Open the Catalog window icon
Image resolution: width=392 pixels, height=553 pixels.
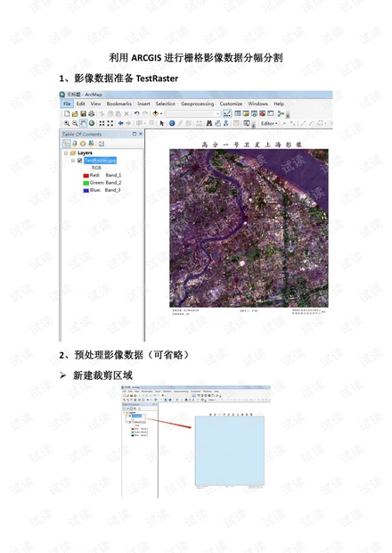point(246,113)
